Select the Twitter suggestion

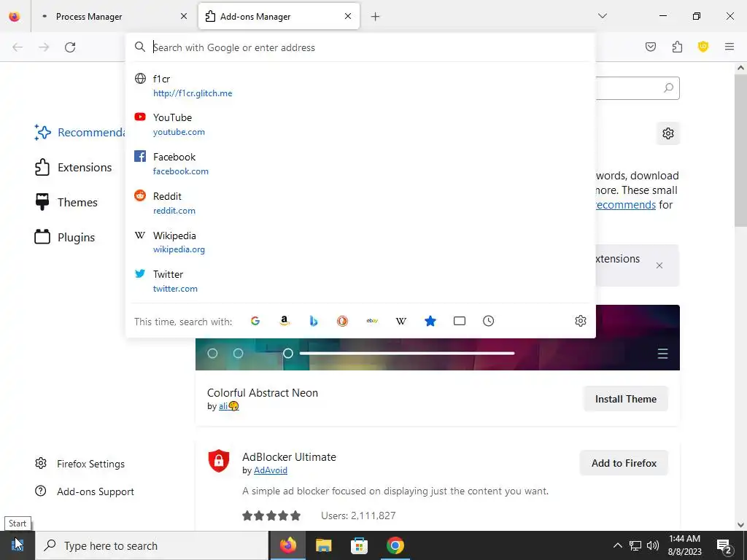pyautogui.click(x=360, y=281)
